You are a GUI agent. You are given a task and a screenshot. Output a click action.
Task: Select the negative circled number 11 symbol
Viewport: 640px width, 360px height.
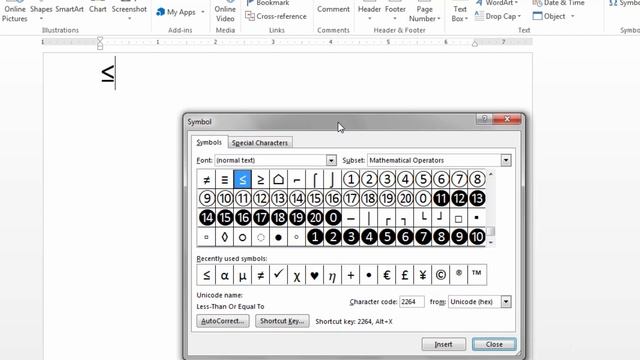click(441, 198)
